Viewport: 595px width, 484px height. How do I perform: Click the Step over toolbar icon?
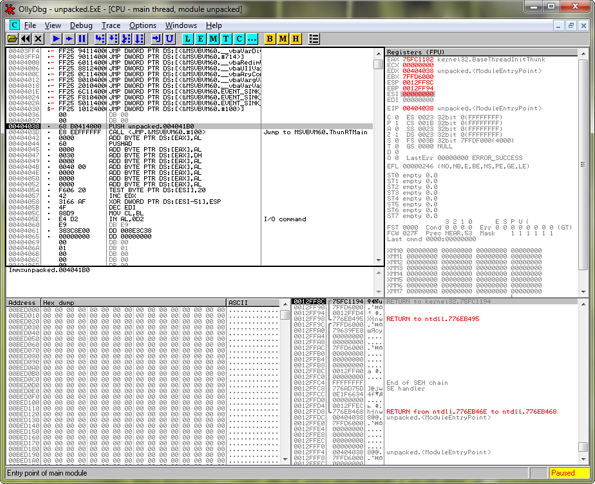pyautogui.click(x=113, y=39)
